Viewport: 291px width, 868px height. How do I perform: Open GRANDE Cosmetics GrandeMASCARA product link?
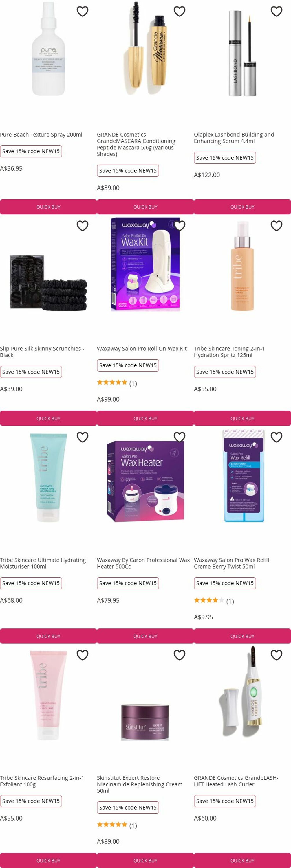[136, 144]
